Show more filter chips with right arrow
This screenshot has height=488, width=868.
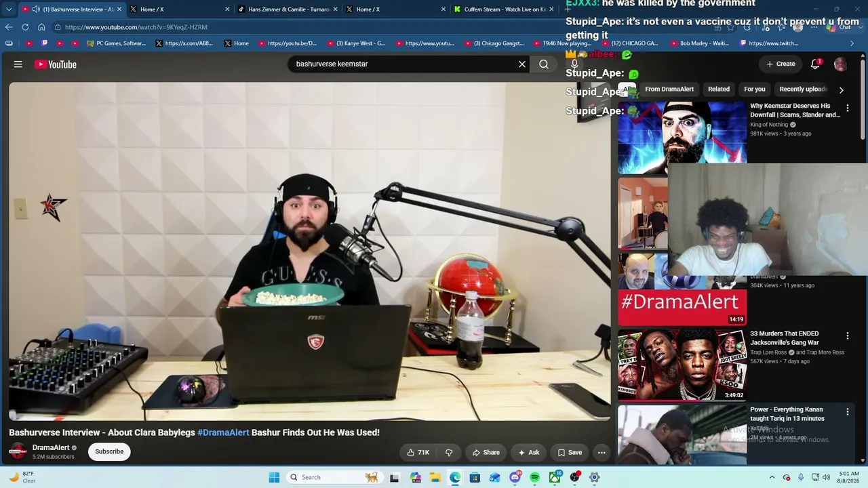(x=842, y=90)
